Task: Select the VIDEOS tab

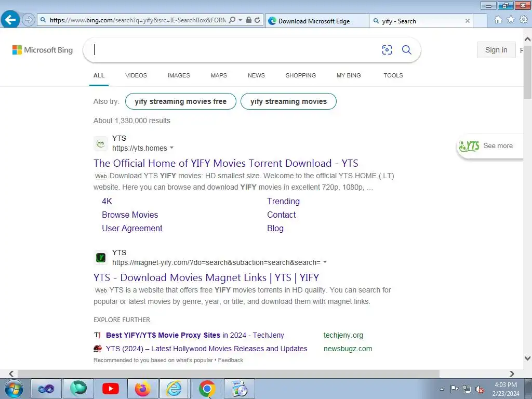Action: point(136,75)
